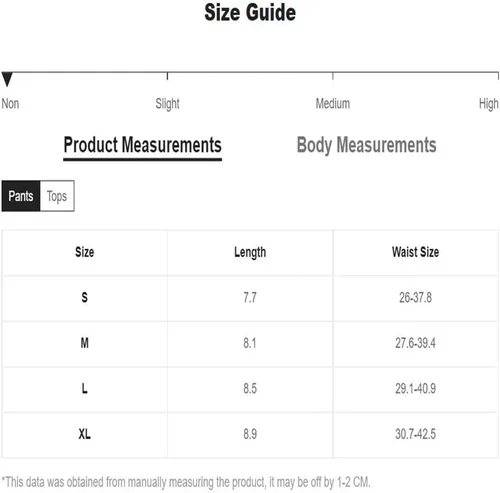500x493 pixels.
Task: Click the Size Guide heading
Action: (x=250, y=13)
